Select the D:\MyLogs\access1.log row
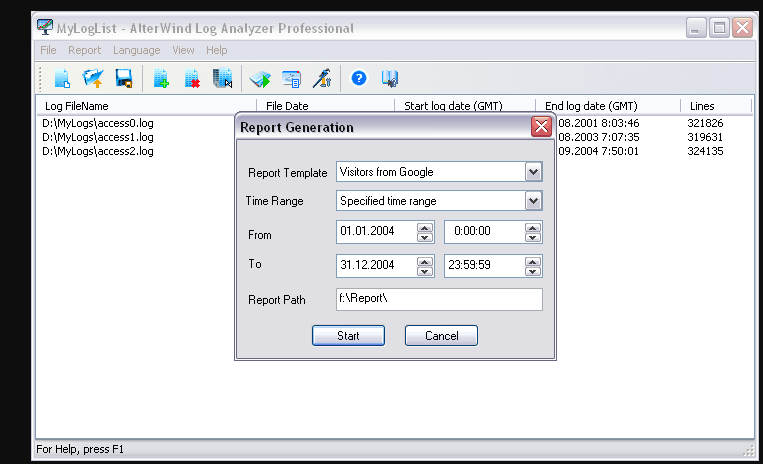The image size is (763, 464). pos(98,137)
